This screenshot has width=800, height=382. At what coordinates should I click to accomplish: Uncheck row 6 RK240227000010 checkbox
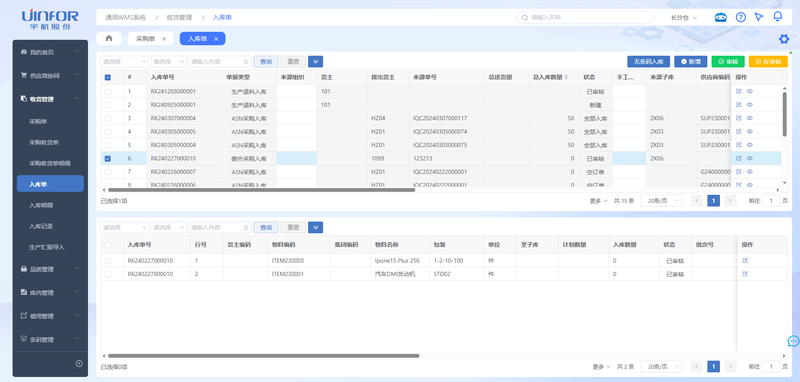[107, 158]
